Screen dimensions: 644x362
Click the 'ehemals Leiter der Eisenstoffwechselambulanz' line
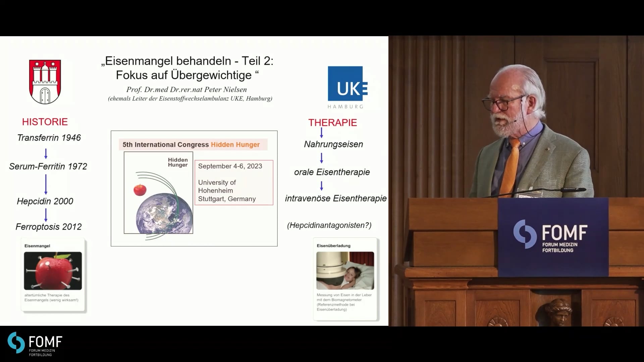(x=190, y=99)
